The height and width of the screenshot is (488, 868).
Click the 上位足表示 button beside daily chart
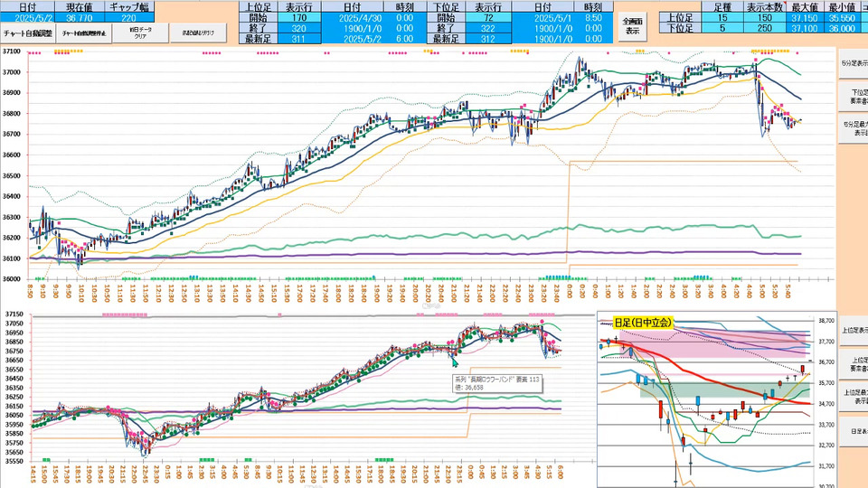click(x=854, y=330)
